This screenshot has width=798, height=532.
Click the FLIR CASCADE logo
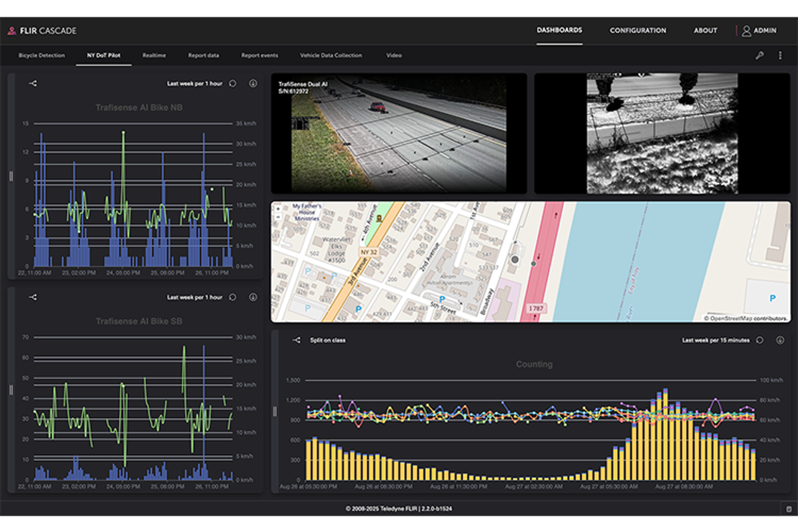pyautogui.click(x=42, y=31)
